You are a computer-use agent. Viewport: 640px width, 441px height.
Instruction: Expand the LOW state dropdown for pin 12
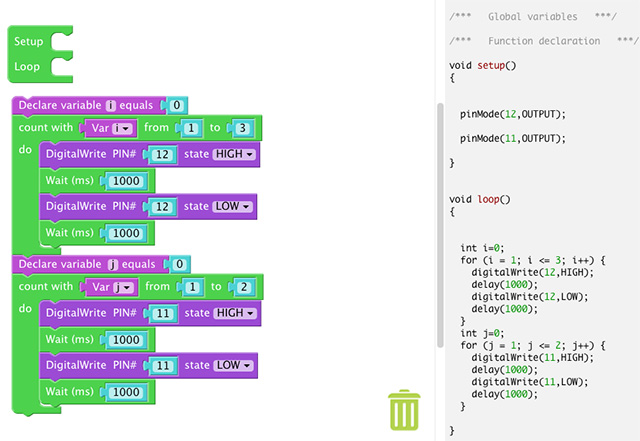233,207
